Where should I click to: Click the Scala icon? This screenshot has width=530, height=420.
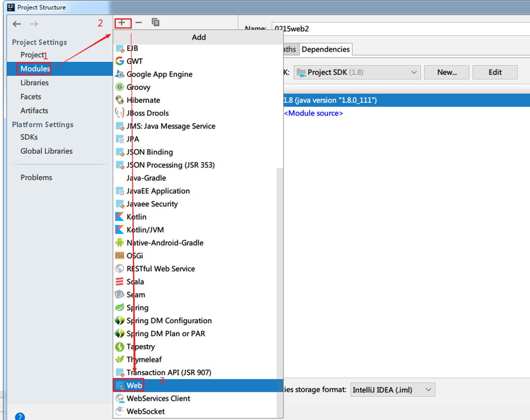tap(120, 282)
